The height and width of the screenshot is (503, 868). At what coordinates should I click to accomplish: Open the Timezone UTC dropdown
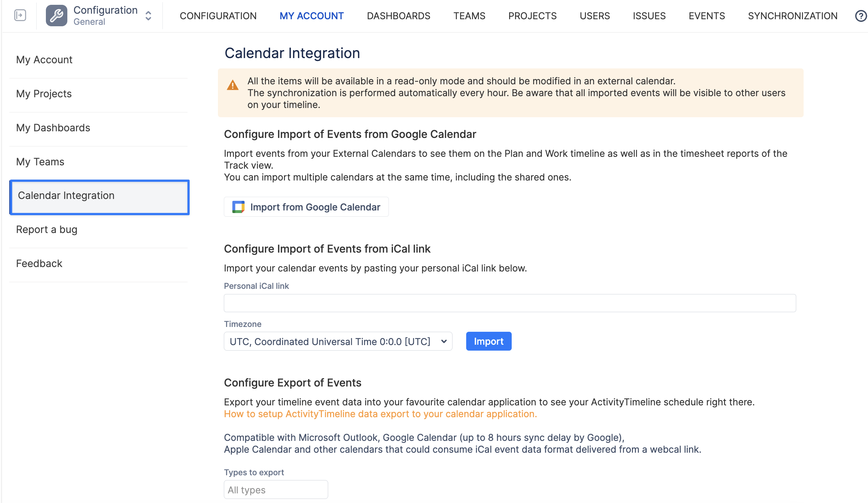338,341
